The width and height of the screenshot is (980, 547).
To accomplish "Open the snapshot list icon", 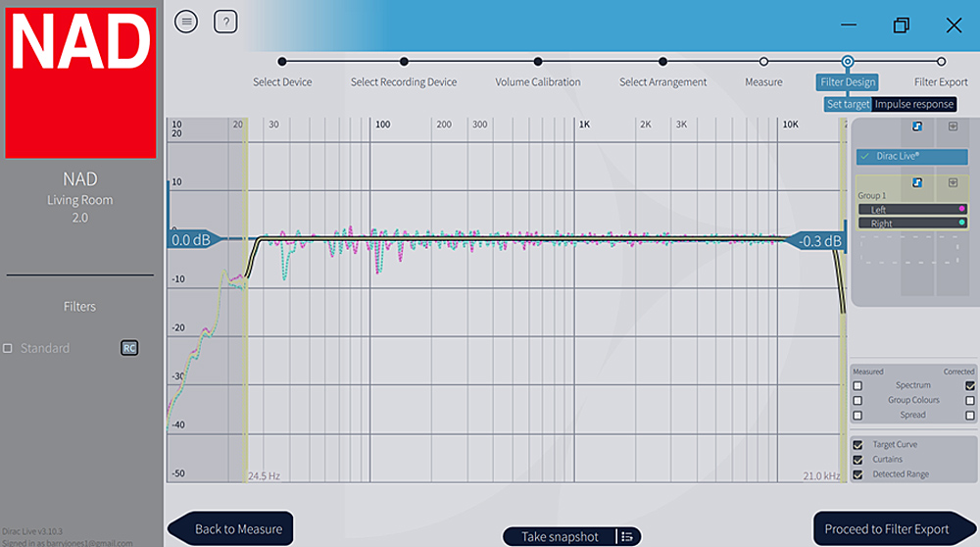I will pyautogui.click(x=627, y=536).
